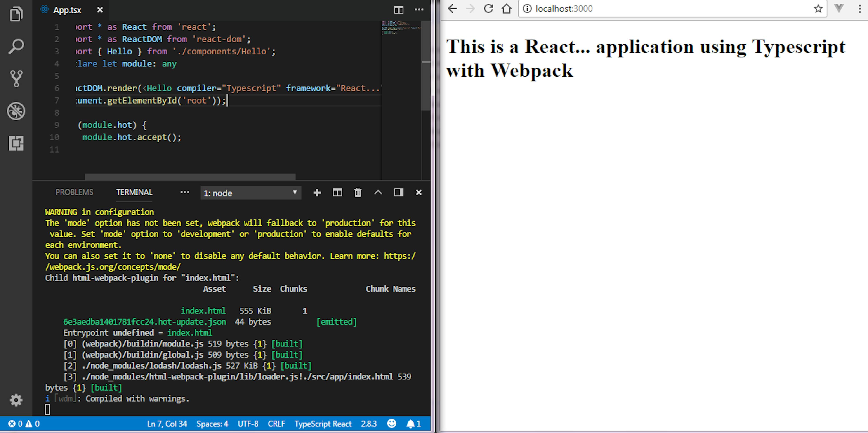Open notifications via the bell icon

[411, 424]
